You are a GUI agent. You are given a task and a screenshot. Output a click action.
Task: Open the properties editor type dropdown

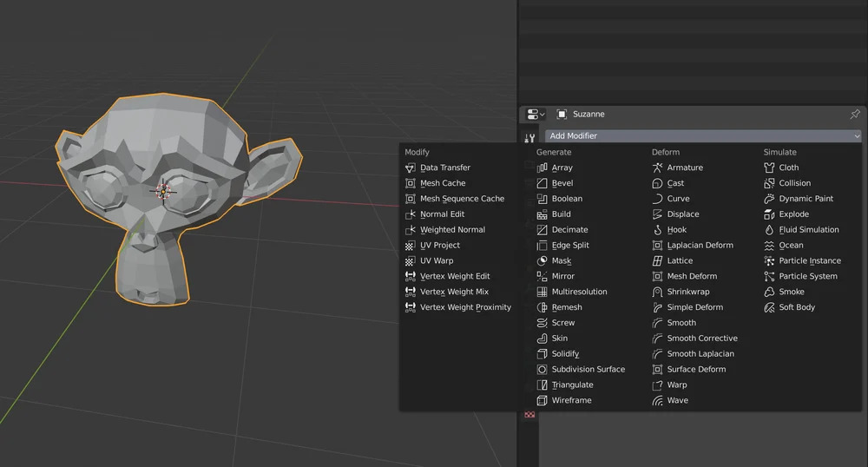[x=536, y=115]
